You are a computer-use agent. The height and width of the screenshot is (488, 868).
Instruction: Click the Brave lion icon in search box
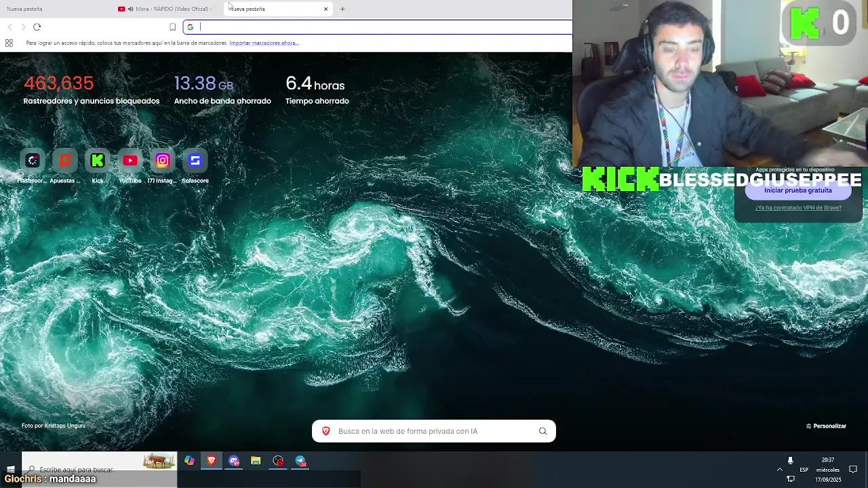[326, 431]
